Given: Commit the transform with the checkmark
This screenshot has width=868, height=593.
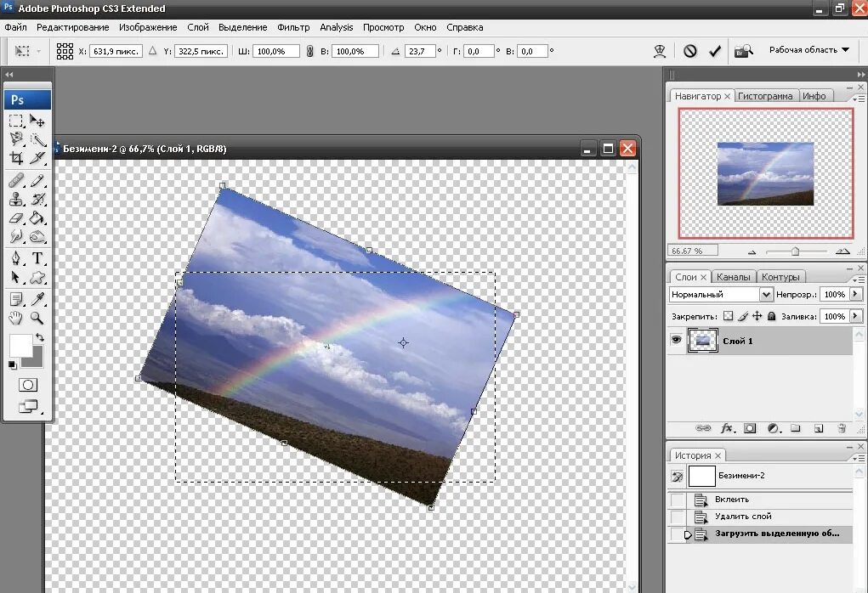Looking at the screenshot, I should (x=715, y=52).
